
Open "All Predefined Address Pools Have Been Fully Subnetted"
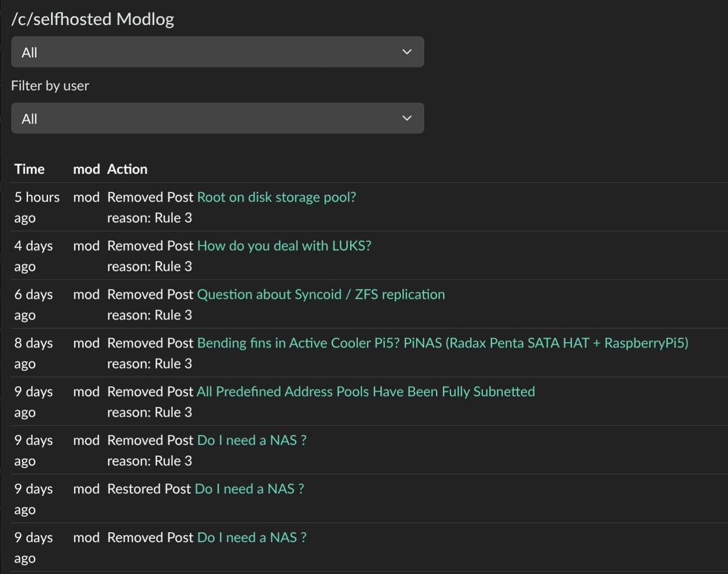[x=366, y=391]
